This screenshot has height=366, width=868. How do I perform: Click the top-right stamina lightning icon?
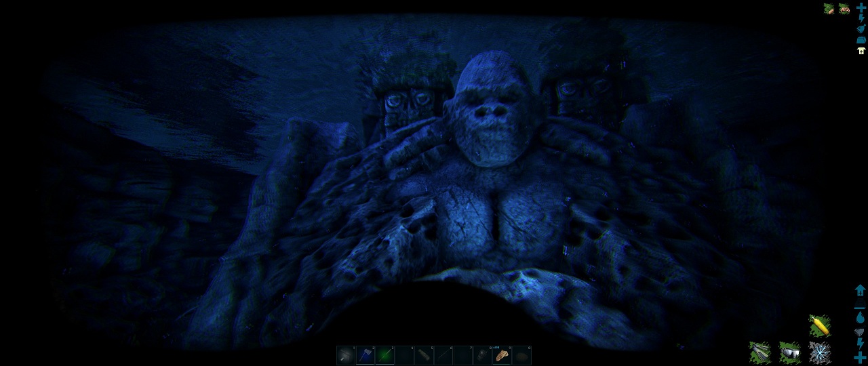coord(861,18)
